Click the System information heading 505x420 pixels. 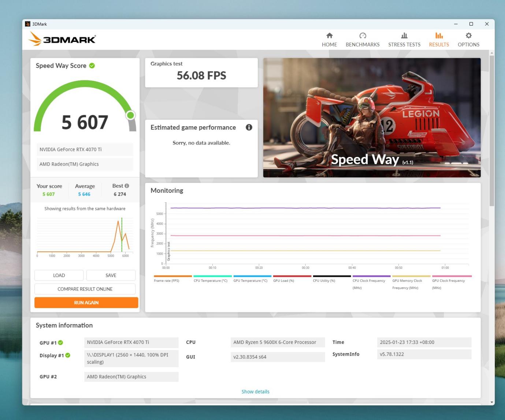64,325
